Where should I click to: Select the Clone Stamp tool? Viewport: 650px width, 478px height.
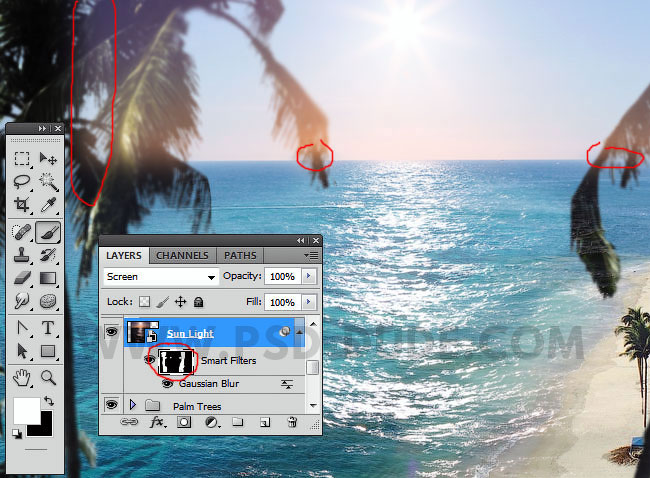click(22, 254)
